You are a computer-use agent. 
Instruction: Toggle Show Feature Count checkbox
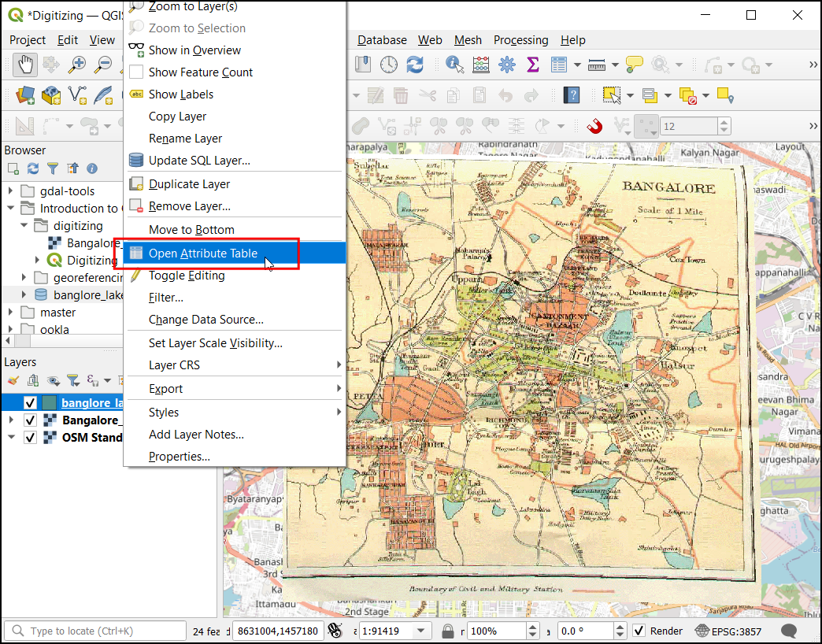point(136,72)
